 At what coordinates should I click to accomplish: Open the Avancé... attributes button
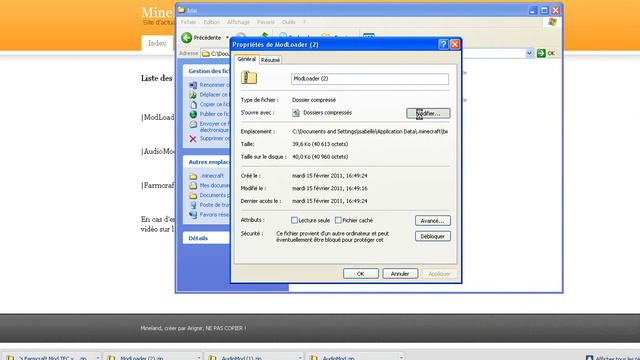[x=433, y=220]
